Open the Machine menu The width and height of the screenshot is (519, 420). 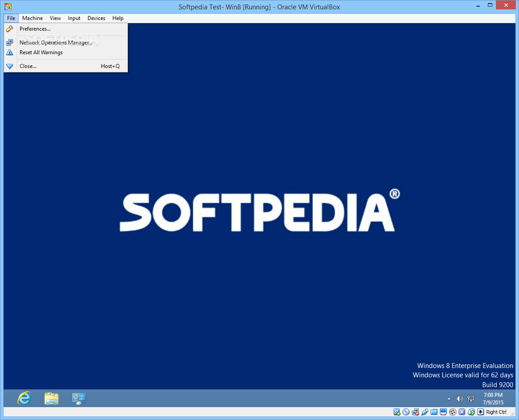(32, 18)
